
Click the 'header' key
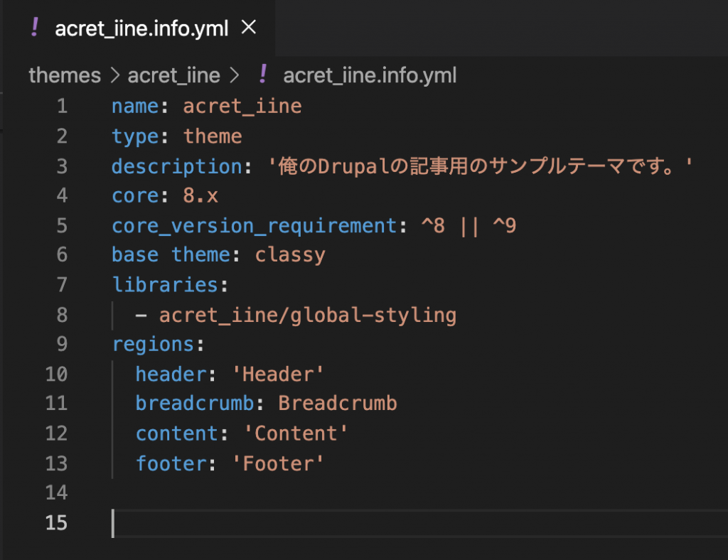(x=171, y=374)
